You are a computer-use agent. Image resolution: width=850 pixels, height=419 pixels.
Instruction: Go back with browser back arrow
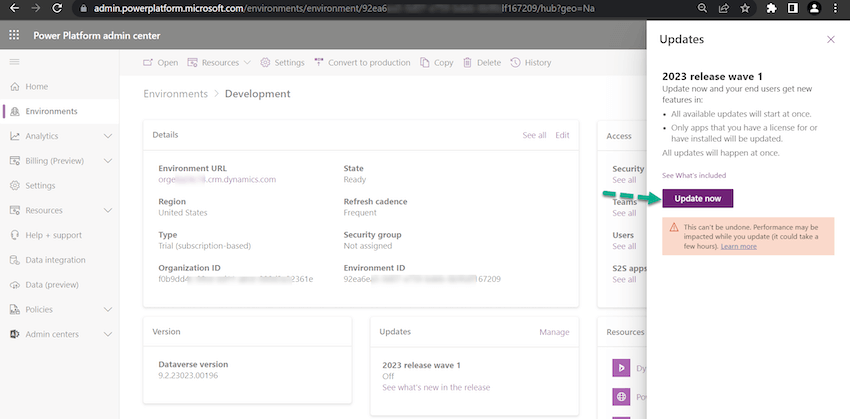click(x=15, y=9)
